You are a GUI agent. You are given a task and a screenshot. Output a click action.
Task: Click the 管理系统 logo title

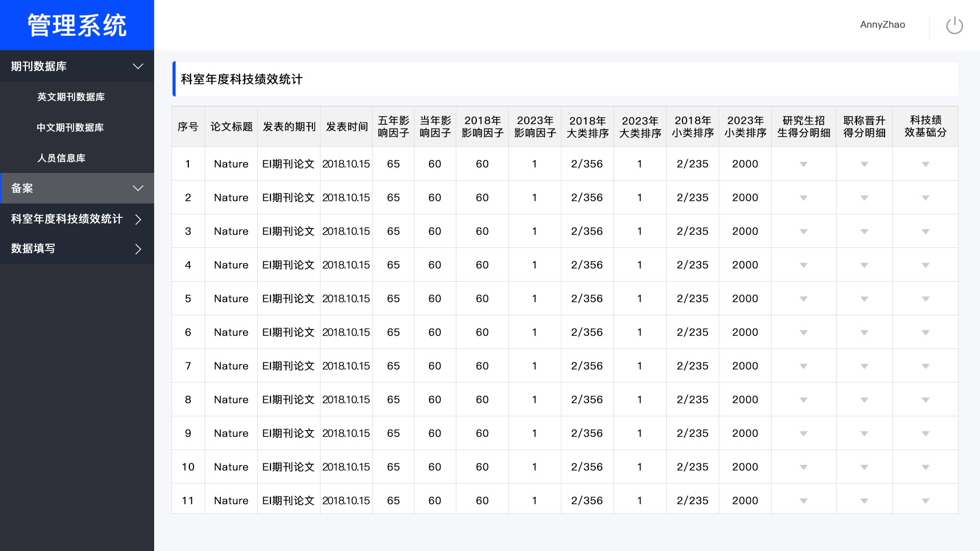(77, 26)
